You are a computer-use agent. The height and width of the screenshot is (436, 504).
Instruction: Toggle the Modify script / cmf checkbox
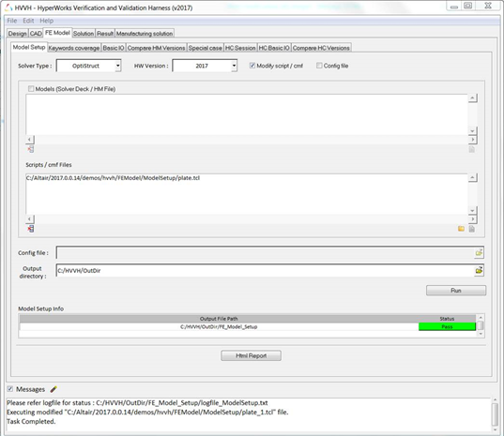[252, 66]
